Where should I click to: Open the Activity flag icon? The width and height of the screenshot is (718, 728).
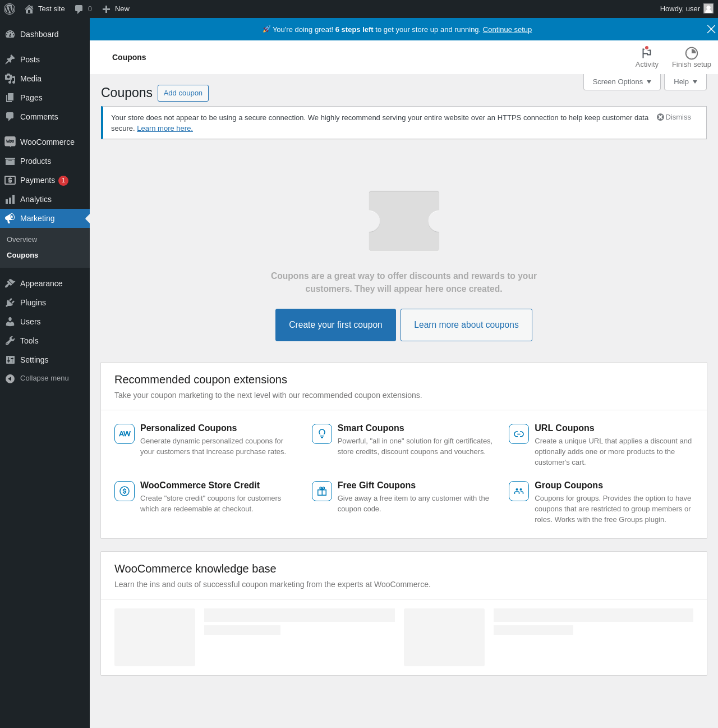tap(647, 52)
